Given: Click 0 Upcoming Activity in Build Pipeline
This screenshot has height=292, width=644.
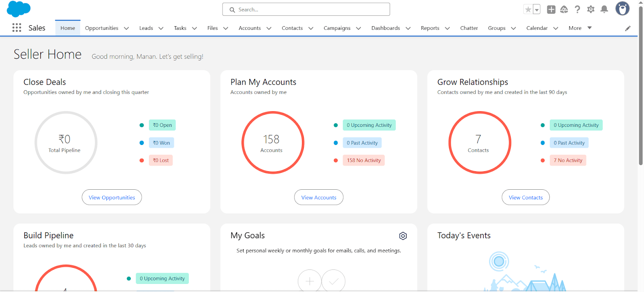Looking at the screenshot, I should [x=162, y=279].
